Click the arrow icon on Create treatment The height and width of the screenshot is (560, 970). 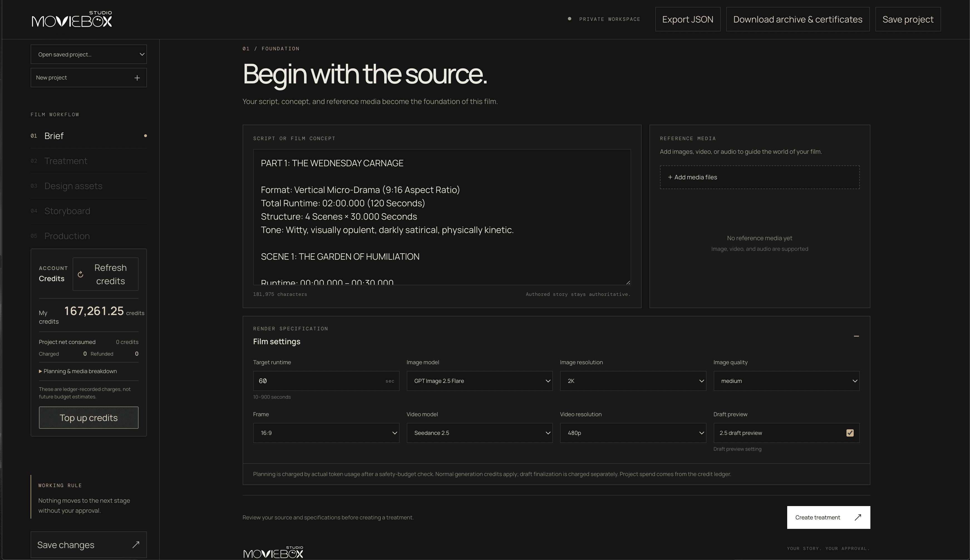(858, 517)
